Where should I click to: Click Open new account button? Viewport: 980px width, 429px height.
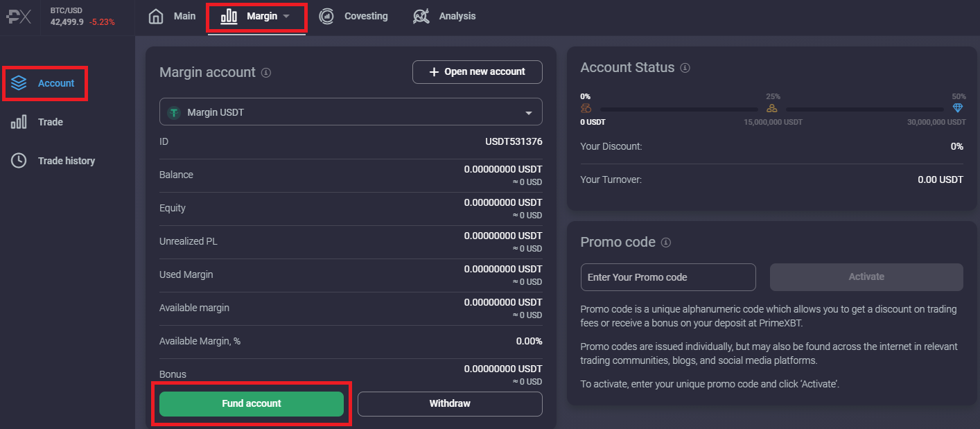click(477, 72)
